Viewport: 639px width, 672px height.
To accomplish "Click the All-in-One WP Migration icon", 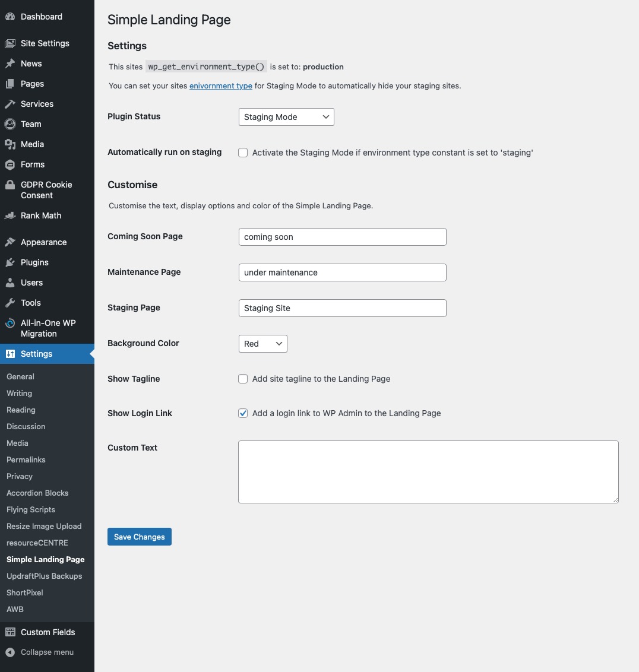I will point(10,323).
